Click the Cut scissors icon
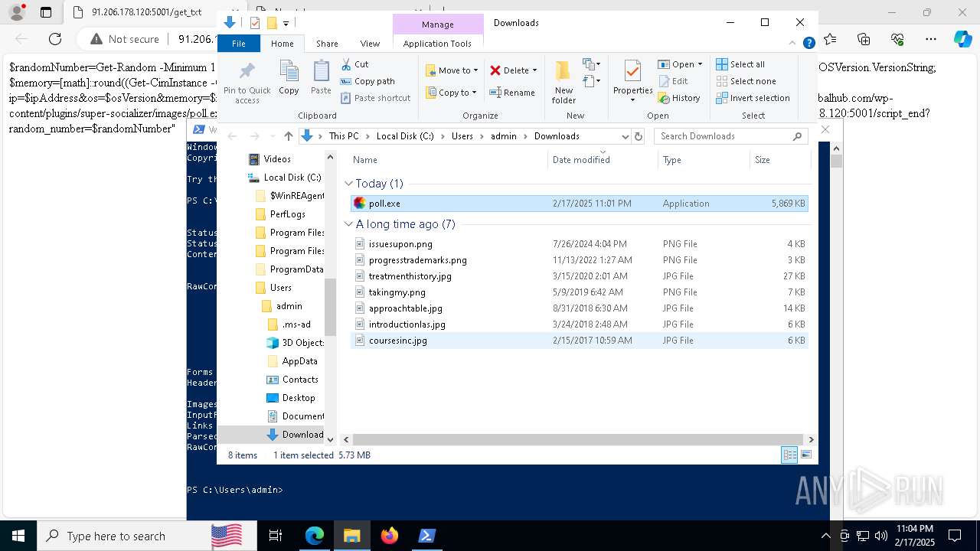This screenshot has height=551, width=980. pyautogui.click(x=346, y=64)
